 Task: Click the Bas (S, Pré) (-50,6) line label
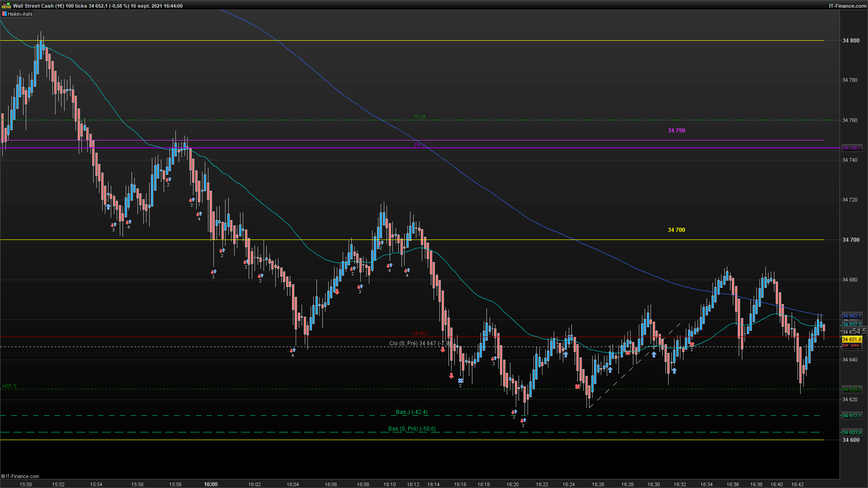click(x=412, y=429)
